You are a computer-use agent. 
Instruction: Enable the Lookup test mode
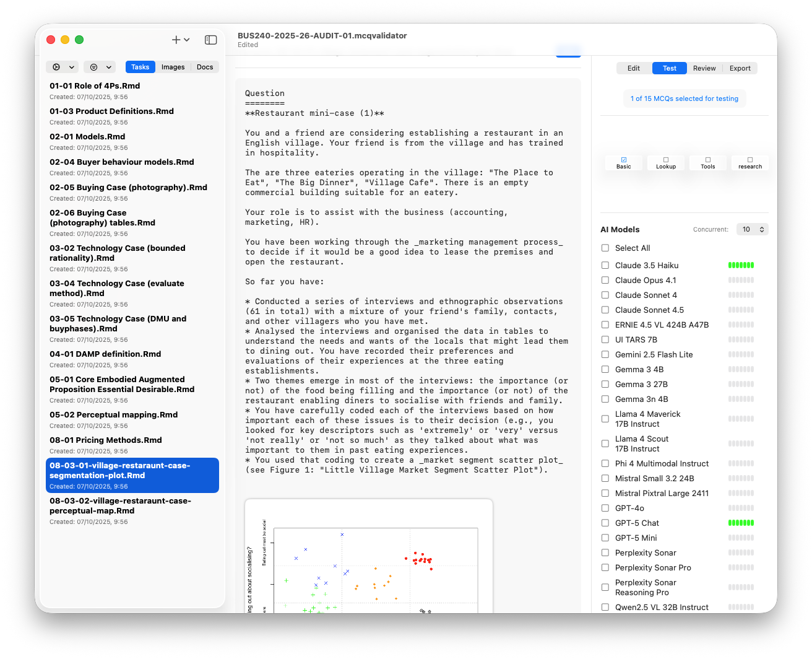coord(666,163)
